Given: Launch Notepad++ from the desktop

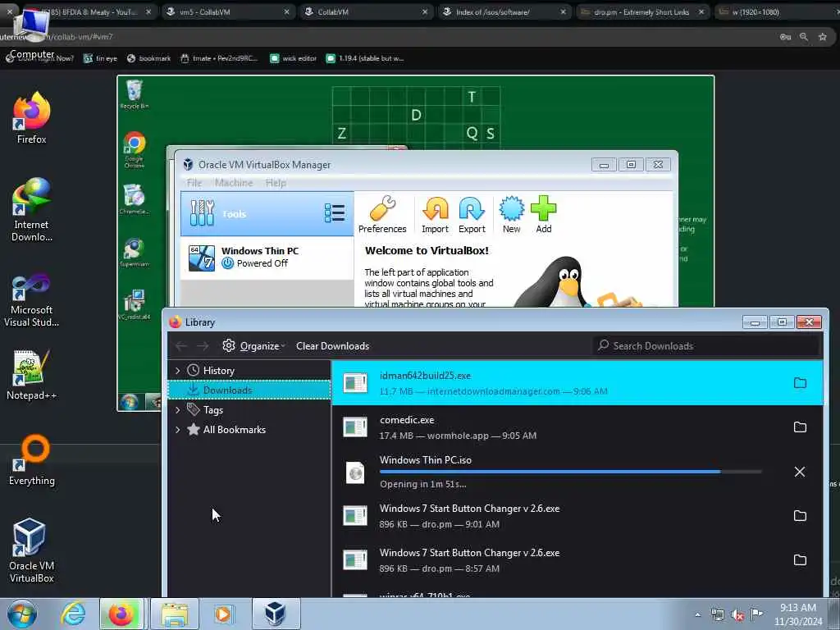Looking at the screenshot, I should [31, 375].
